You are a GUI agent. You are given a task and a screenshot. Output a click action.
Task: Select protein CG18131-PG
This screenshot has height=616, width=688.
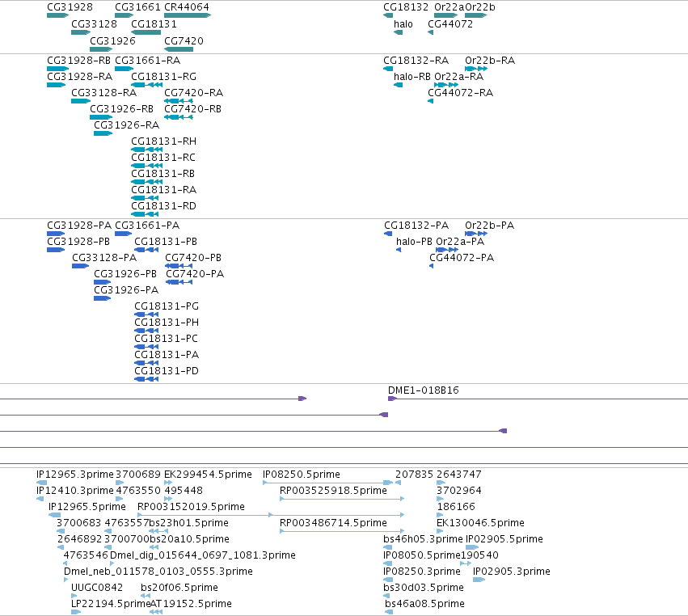(167, 306)
